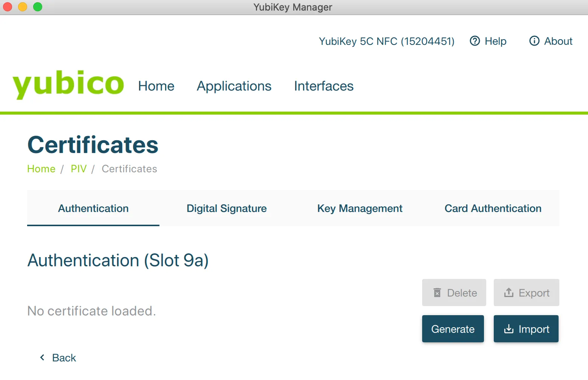The width and height of the screenshot is (588, 380).
Task: Select the Card Authentication tab
Action: coord(493,208)
